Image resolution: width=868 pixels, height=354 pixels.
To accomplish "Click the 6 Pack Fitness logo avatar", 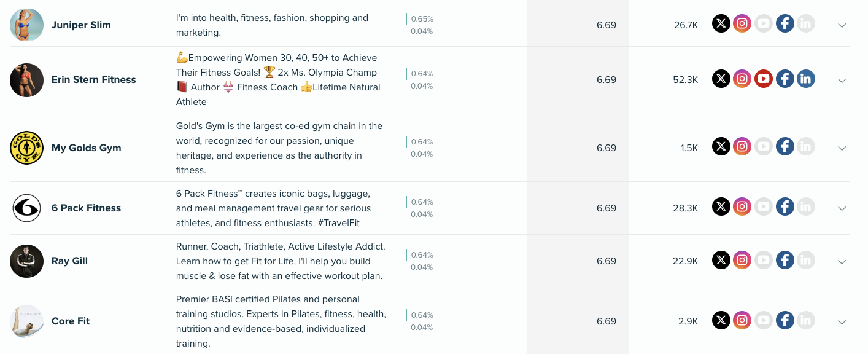I will [26, 208].
